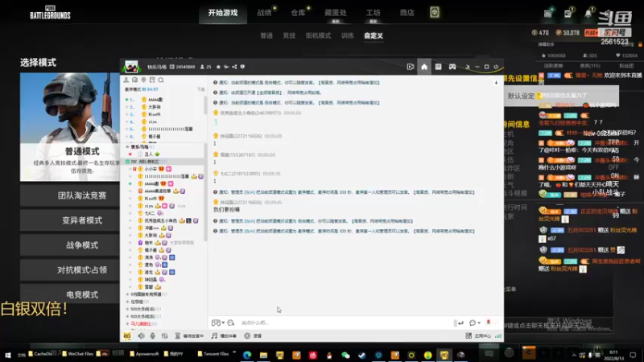Expand the 520大作战2队 channel node
The image size is (644, 362).
click(x=127, y=316)
